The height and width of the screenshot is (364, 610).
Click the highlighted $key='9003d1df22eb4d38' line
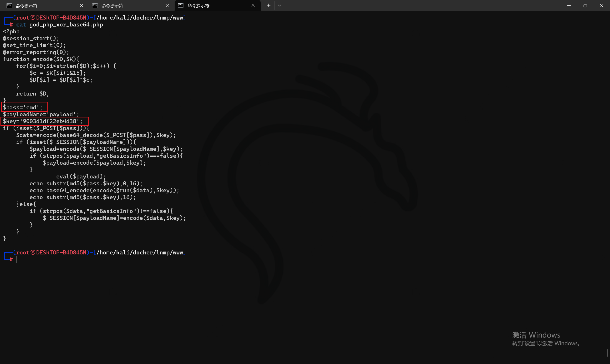(43, 121)
